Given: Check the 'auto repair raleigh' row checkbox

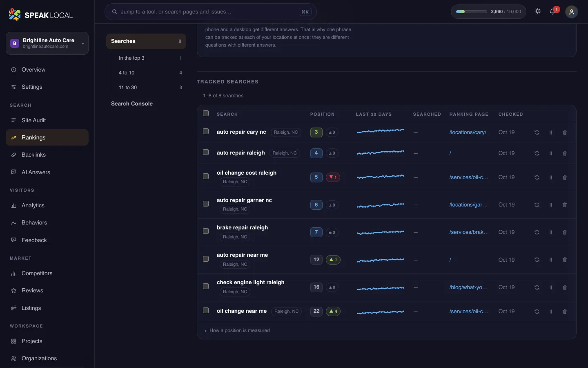Looking at the screenshot, I should 206,152.
